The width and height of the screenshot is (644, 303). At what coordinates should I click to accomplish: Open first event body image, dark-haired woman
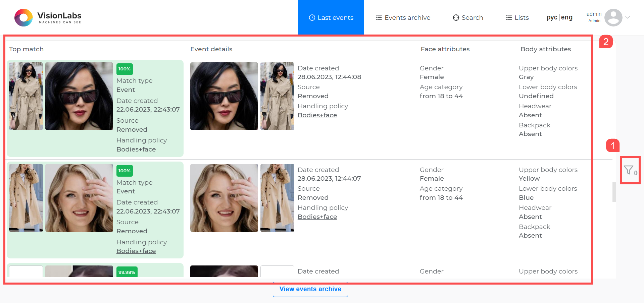click(x=277, y=96)
